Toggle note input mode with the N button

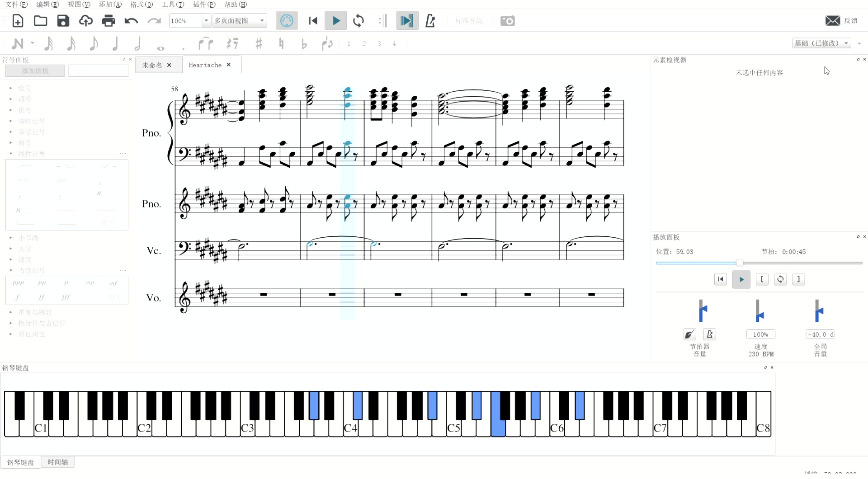pos(18,44)
